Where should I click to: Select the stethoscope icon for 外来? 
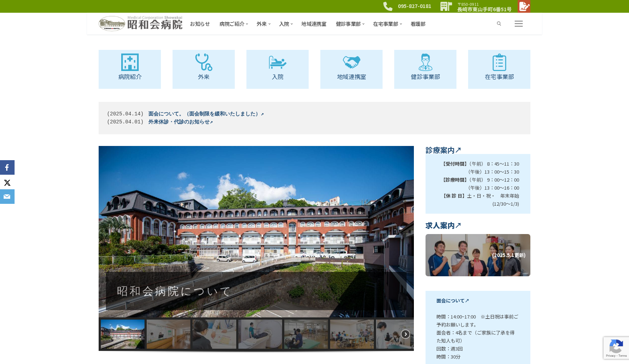(x=203, y=62)
